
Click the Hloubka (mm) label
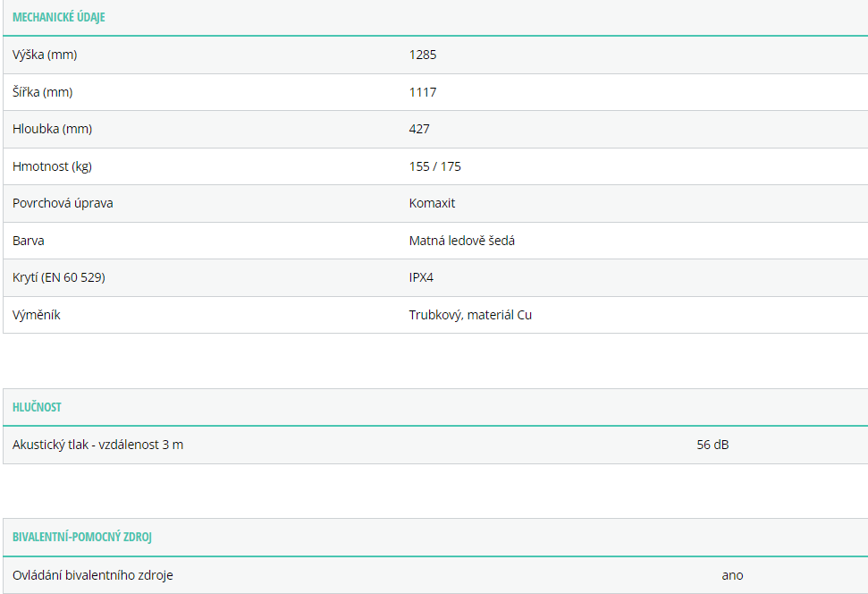click(x=52, y=129)
